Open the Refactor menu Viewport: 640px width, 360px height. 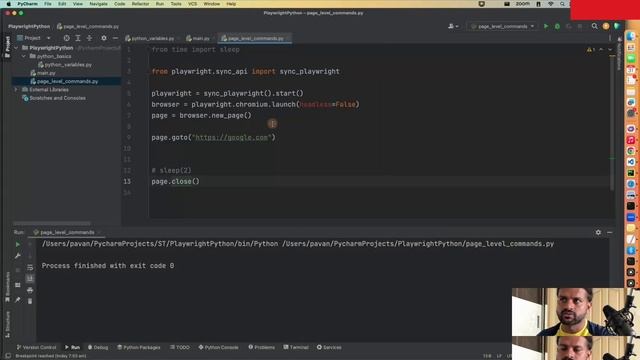click(x=140, y=4)
